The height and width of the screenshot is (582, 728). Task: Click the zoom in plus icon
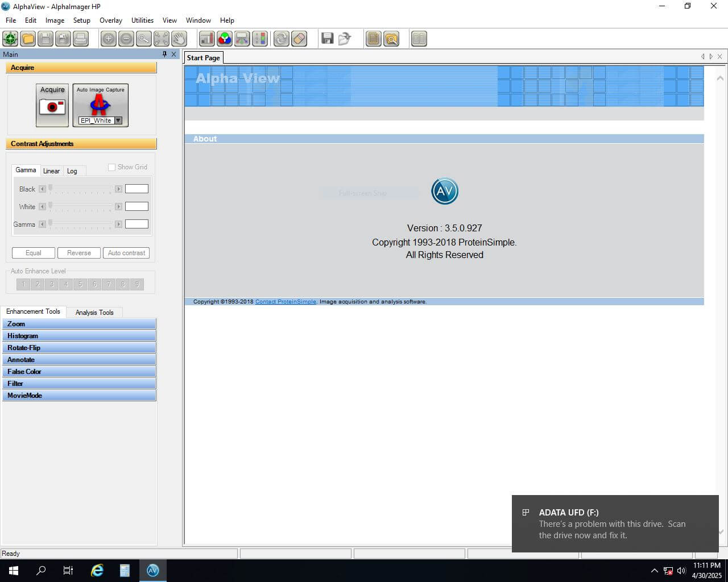109,39
